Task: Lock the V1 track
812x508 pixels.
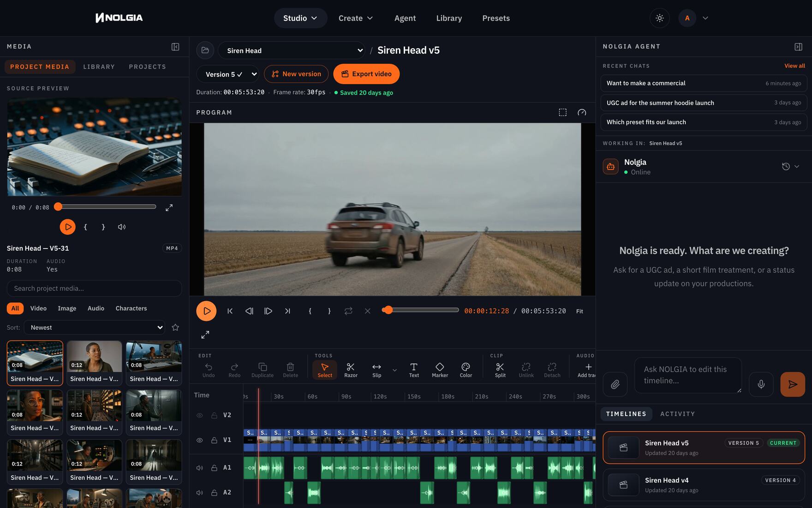Action: 214,440
